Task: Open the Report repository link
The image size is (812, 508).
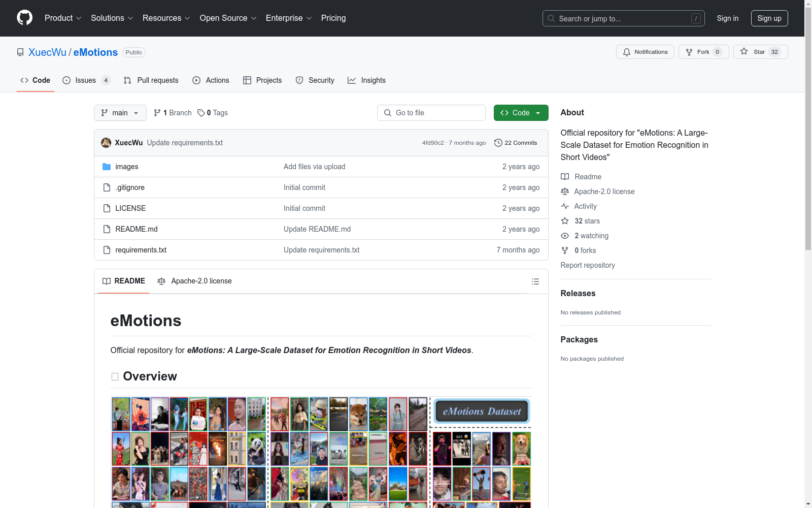Action: 587,265
